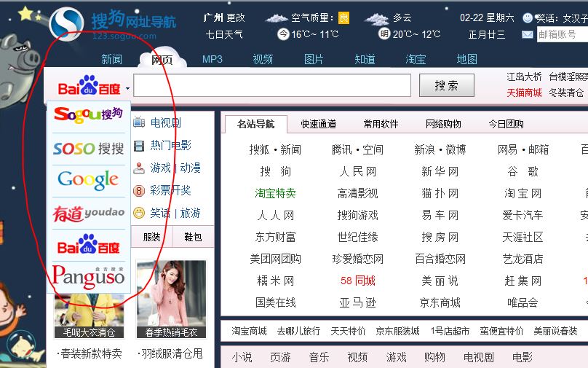Open the 淘宝特卖 green link

[275, 193]
